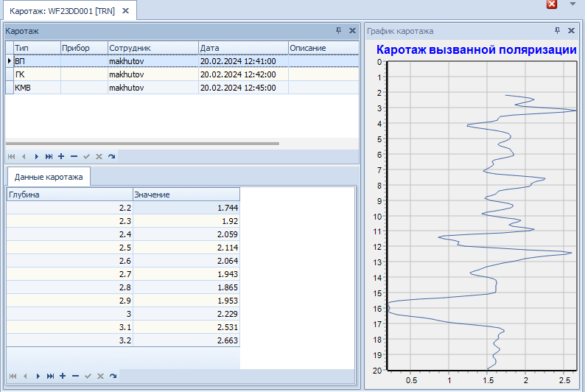Toggle auto-hide pin on График каротажа panel

(558, 31)
